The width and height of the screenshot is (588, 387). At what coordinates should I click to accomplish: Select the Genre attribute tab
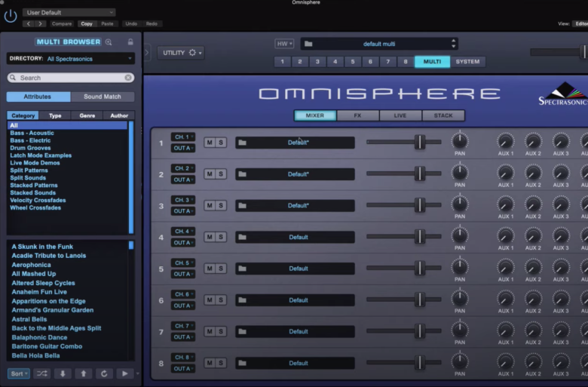click(87, 115)
